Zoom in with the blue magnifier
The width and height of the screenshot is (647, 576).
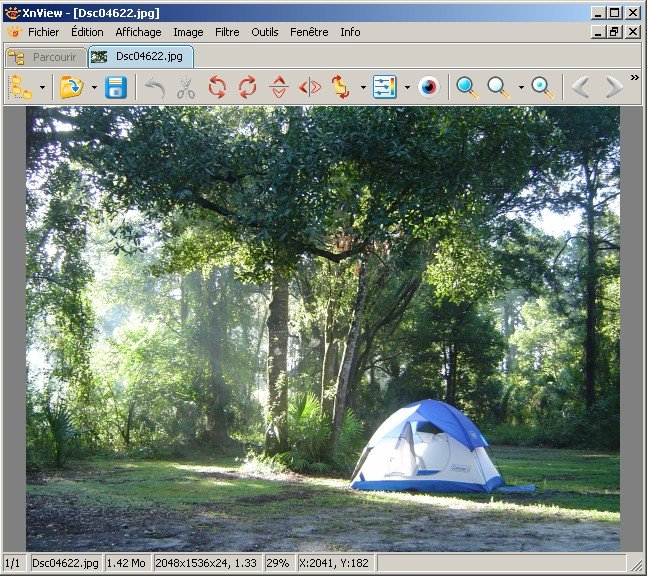(468, 87)
